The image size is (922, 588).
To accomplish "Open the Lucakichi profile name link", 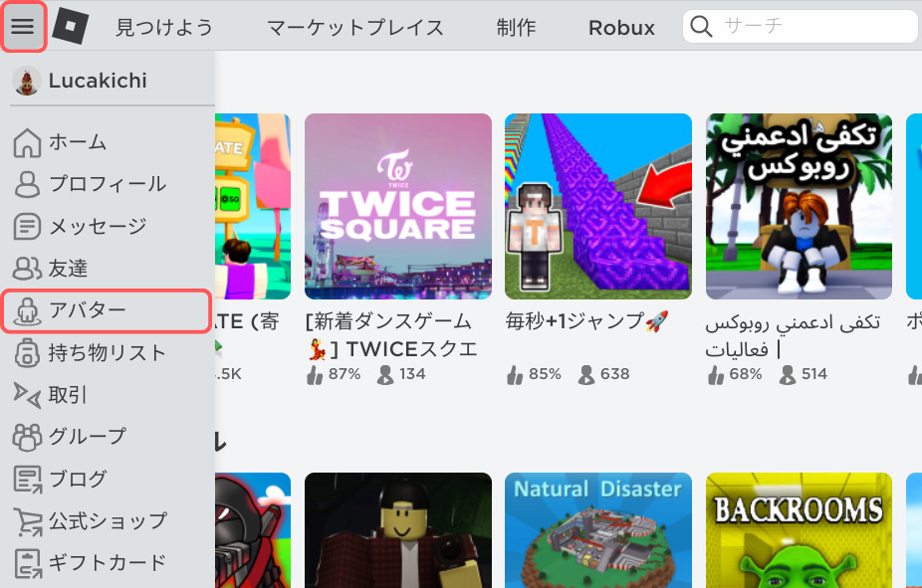I will [98, 81].
